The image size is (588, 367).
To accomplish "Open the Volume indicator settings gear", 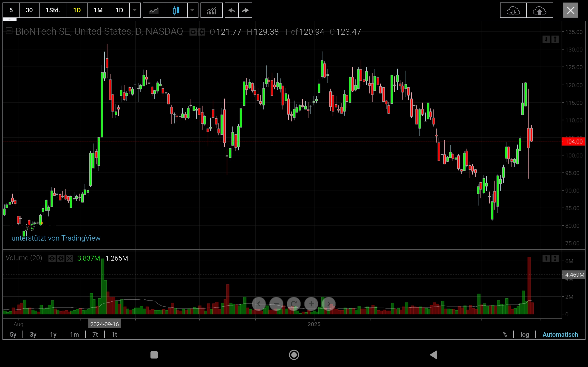I will tap(61, 259).
